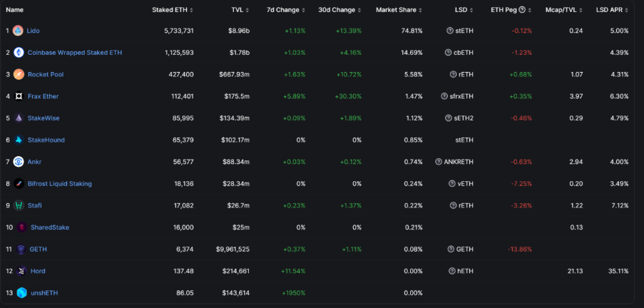Click the StakeHound logo icon
Image resolution: width=644 pixels, height=308 pixels.
19,140
